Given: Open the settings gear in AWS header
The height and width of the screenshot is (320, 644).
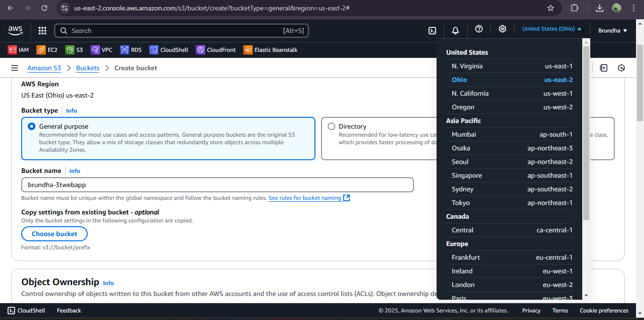Looking at the screenshot, I should coord(503,29).
